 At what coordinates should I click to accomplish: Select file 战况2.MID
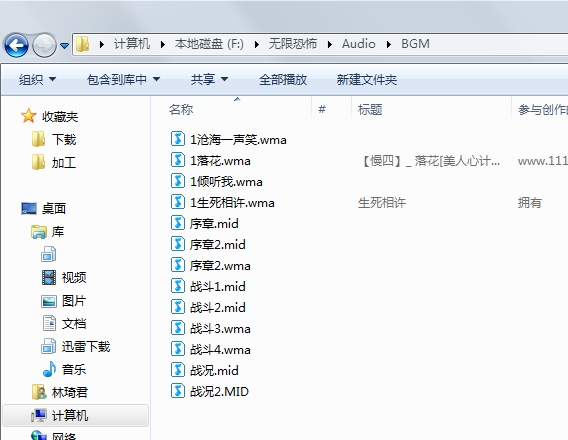pos(210,391)
